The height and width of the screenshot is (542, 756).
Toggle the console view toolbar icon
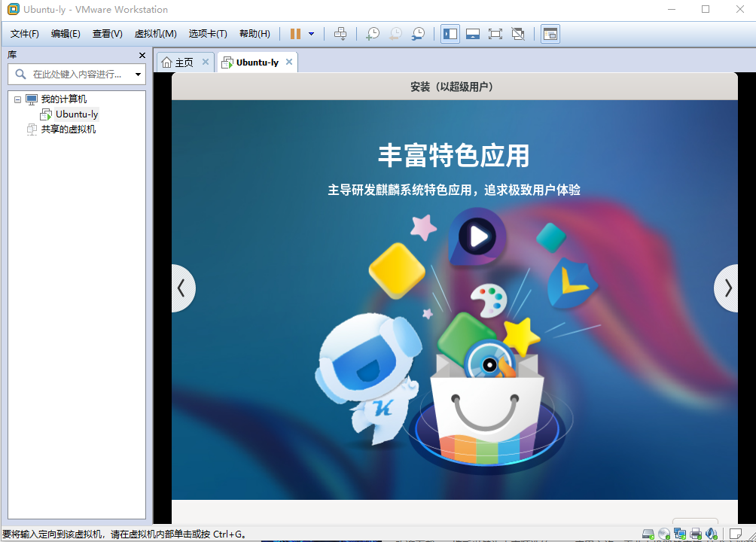[550, 34]
